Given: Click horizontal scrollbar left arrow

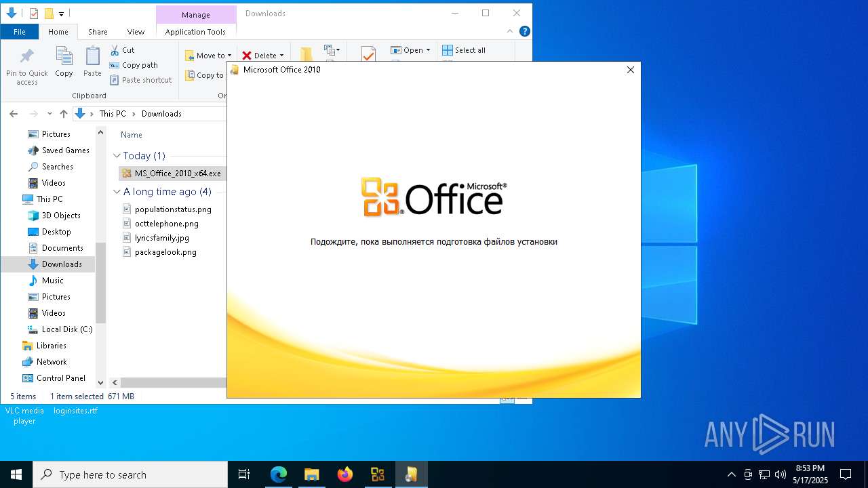Looking at the screenshot, I should click(x=115, y=383).
